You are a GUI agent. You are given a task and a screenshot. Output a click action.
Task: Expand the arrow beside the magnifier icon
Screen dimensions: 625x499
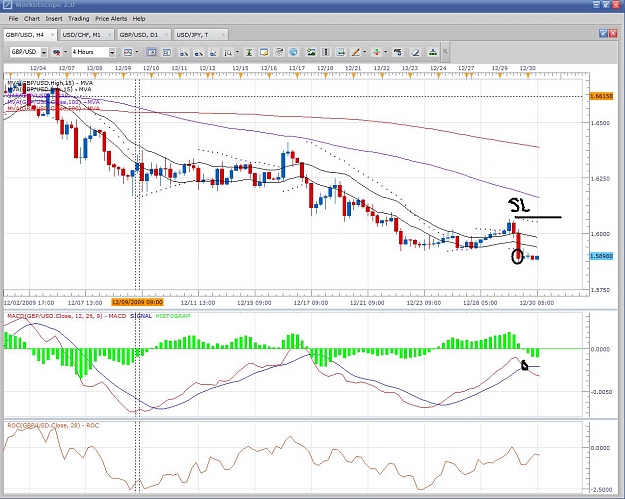pyautogui.click(x=237, y=52)
